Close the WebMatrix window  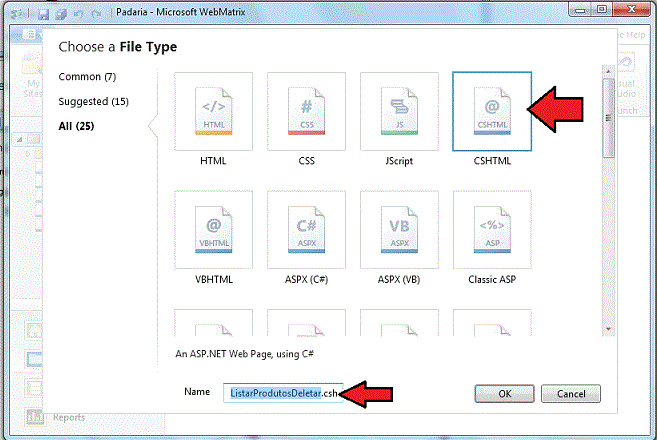point(632,9)
